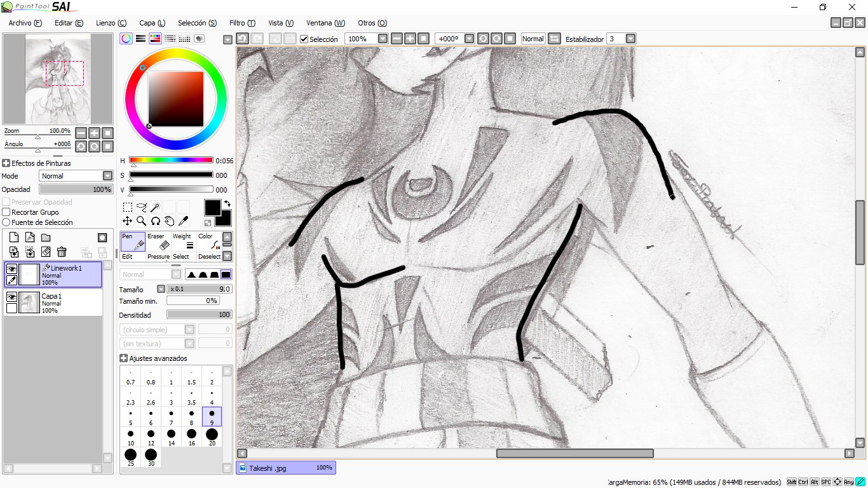Select the rotate view tool
The height and width of the screenshot is (488, 868).
pyautogui.click(x=155, y=220)
